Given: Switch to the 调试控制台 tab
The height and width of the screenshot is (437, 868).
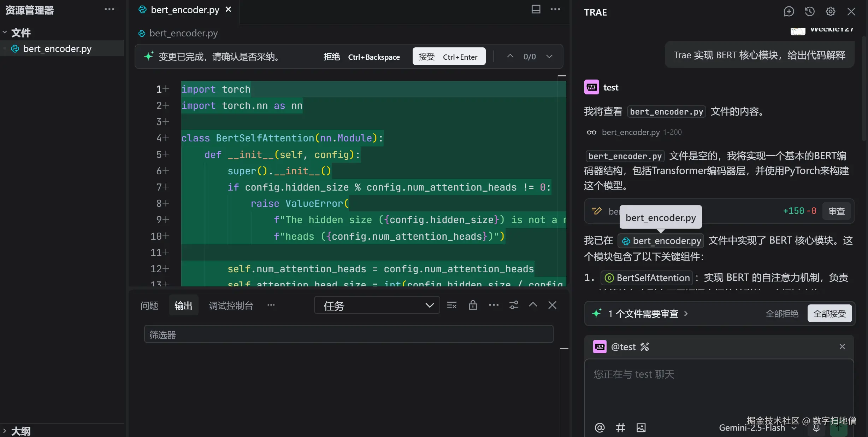Looking at the screenshot, I should (231, 305).
